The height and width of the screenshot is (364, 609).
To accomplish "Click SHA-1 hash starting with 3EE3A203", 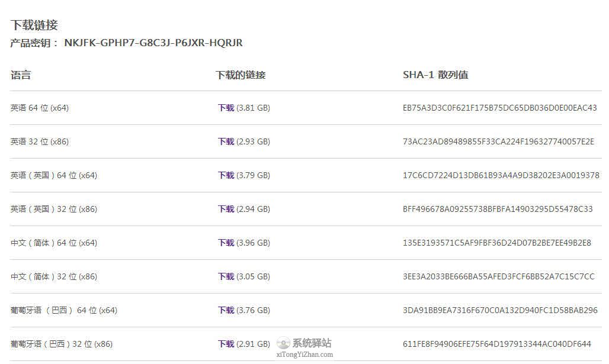I will coord(498,277).
